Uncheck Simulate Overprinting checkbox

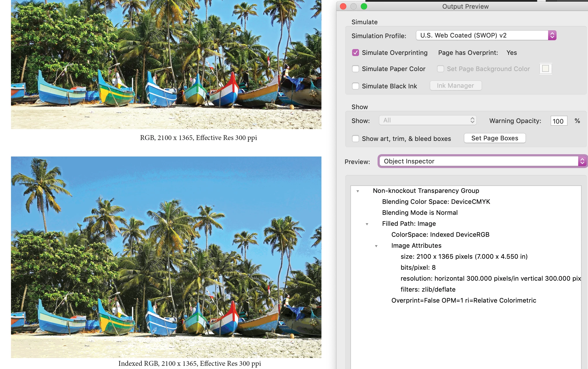[356, 53]
